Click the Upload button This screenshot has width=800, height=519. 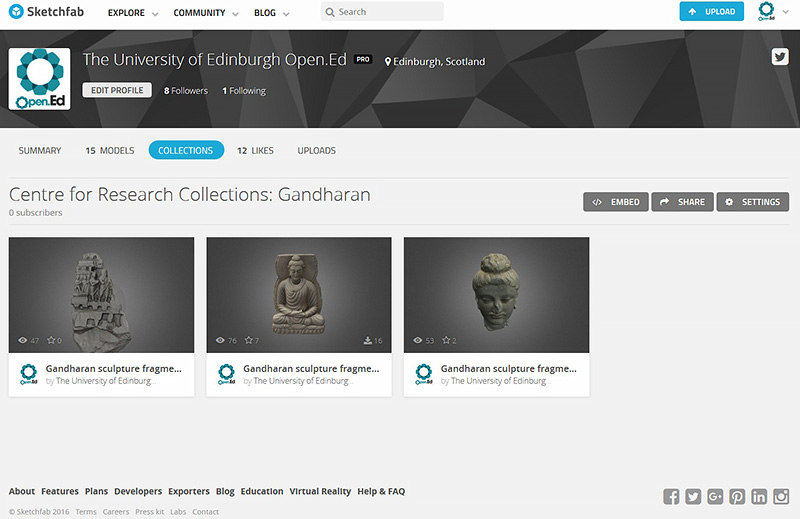tap(711, 12)
